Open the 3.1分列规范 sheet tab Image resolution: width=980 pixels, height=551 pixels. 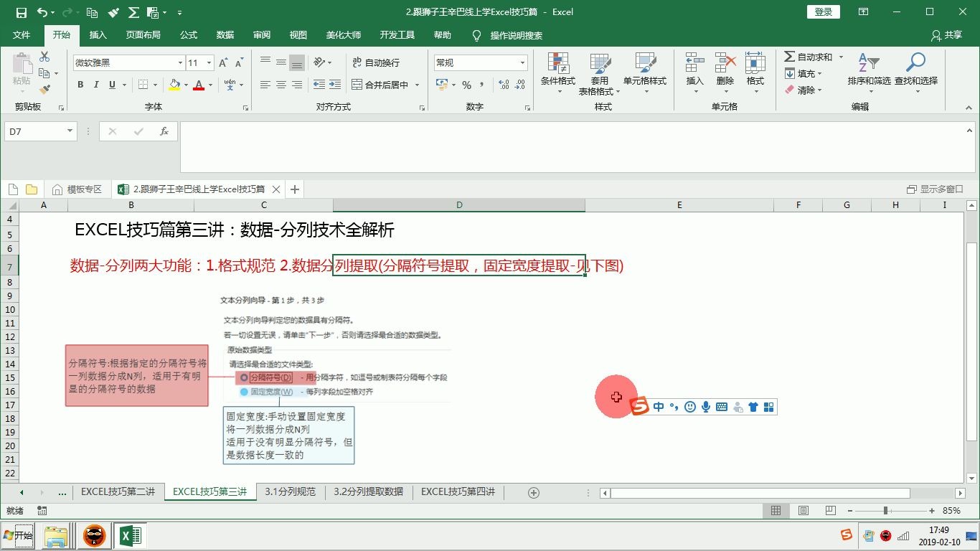point(290,492)
